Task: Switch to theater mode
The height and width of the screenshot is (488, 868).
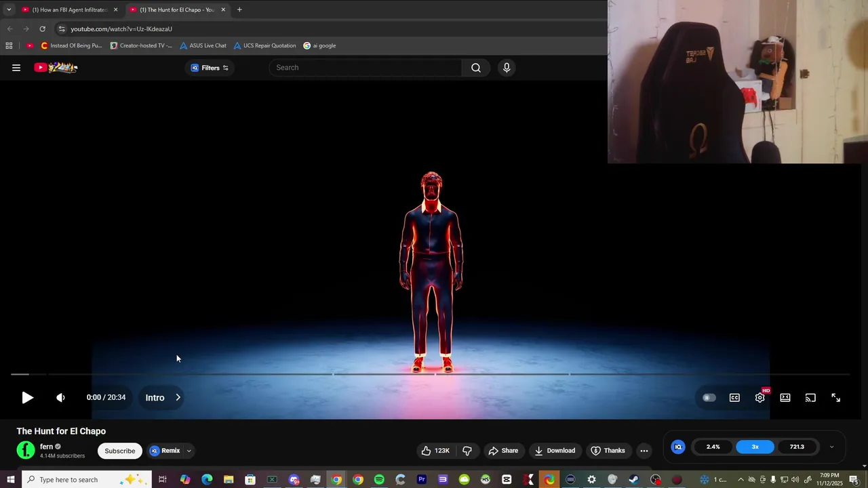Action: (785, 398)
